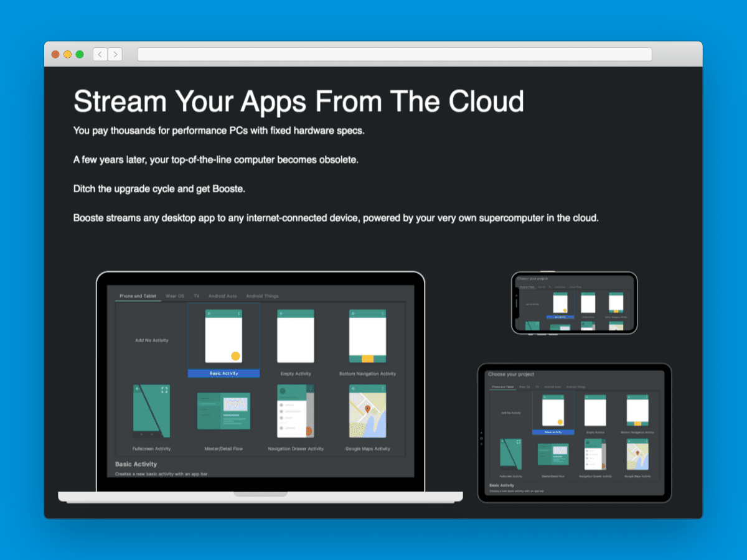This screenshot has width=747, height=560.
Task: Click the browser back navigation arrow
Action: [100, 54]
